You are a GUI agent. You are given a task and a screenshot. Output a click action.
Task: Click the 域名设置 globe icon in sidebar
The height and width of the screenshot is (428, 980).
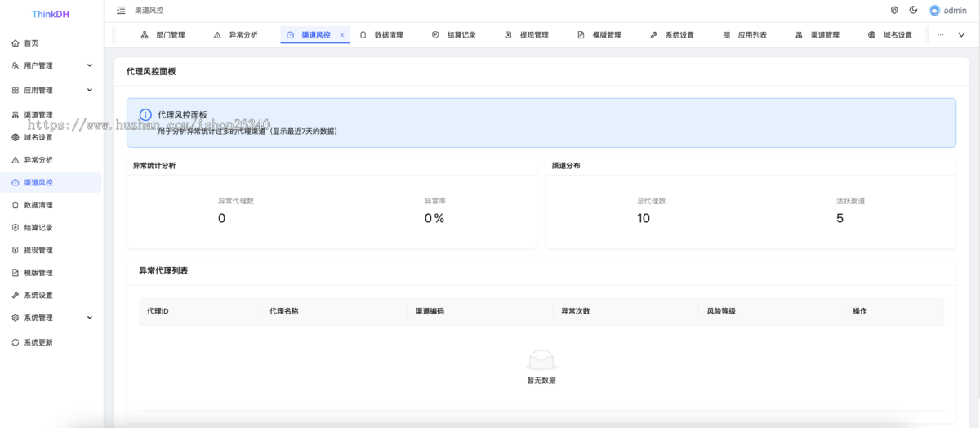click(x=16, y=137)
